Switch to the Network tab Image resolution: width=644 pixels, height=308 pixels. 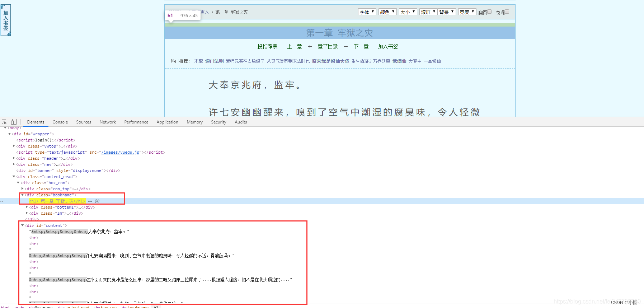(108, 122)
